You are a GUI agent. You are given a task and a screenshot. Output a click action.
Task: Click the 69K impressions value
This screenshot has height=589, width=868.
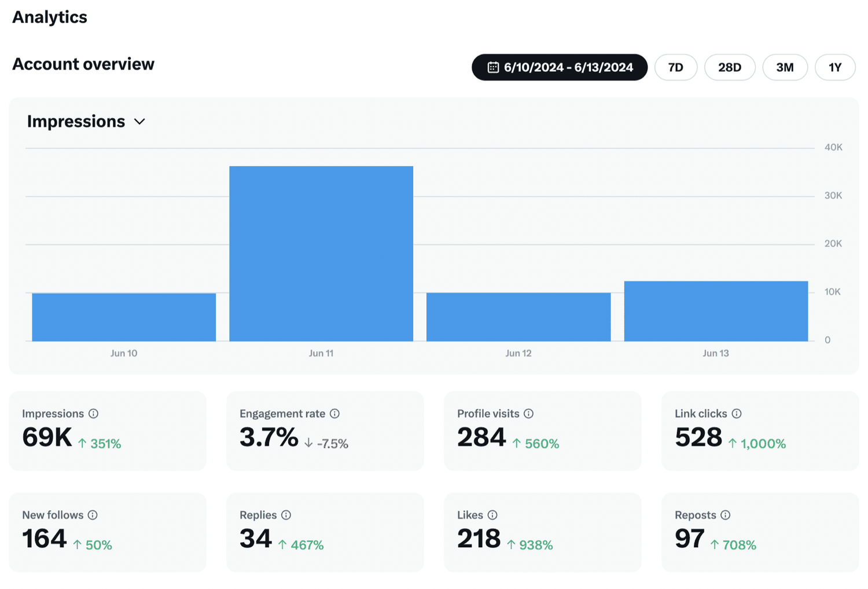(47, 437)
